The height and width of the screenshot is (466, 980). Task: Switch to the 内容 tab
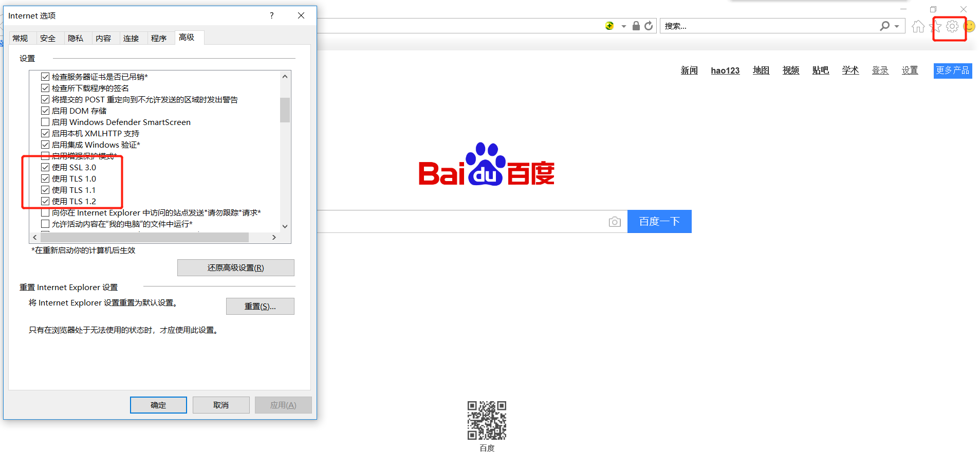pyautogui.click(x=103, y=38)
